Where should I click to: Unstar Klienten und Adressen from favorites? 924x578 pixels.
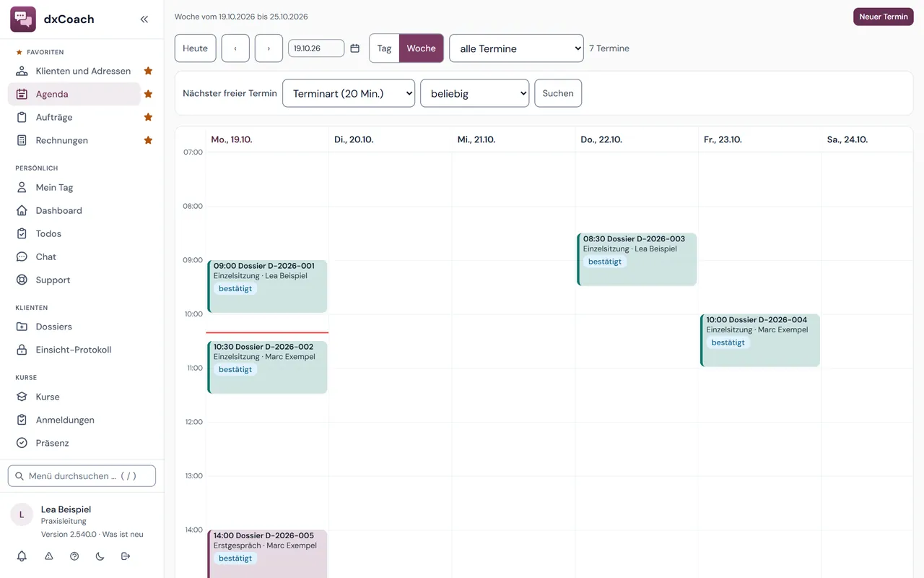[148, 71]
